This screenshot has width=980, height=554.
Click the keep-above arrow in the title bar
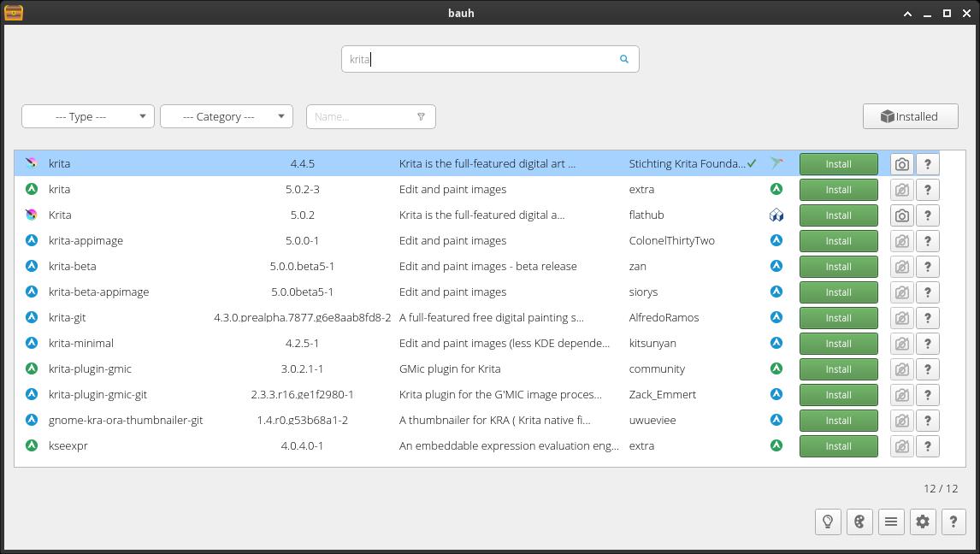[907, 13]
